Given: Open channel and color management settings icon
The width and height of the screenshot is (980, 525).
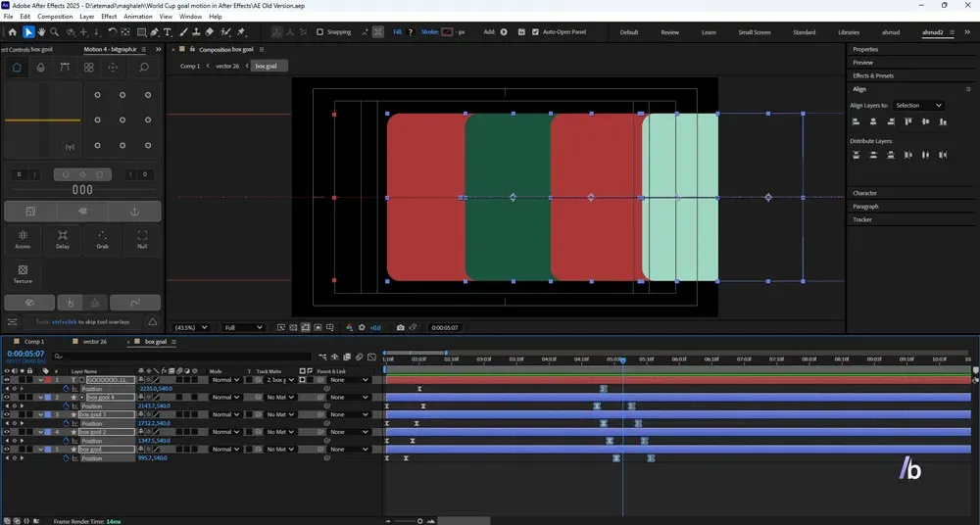Looking at the screenshot, I should (x=349, y=327).
